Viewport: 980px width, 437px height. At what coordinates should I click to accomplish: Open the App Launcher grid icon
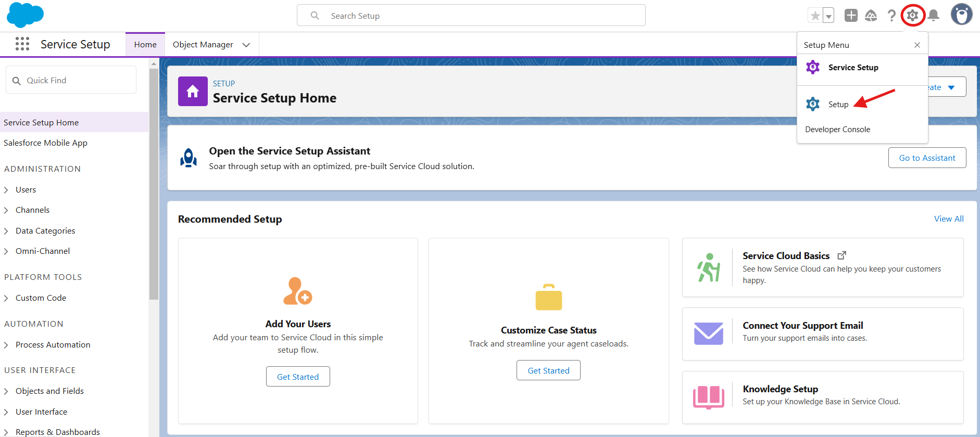tap(22, 44)
